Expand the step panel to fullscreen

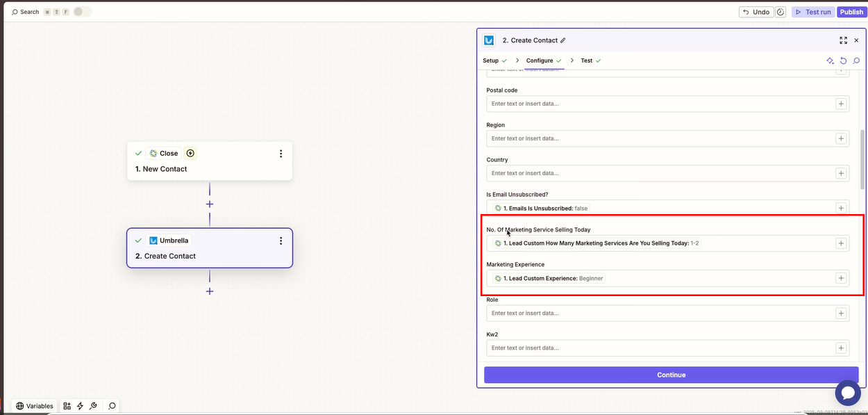(843, 40)
